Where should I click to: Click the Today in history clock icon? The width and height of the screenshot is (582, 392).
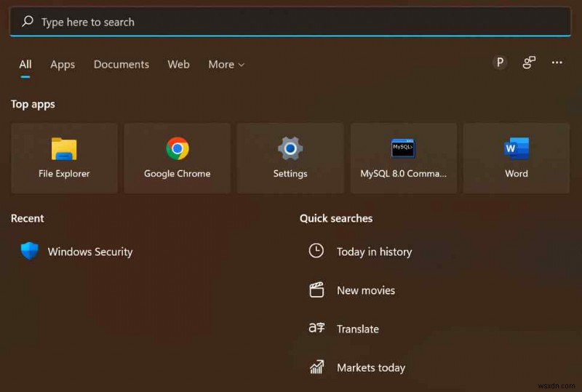coord(316,251)
